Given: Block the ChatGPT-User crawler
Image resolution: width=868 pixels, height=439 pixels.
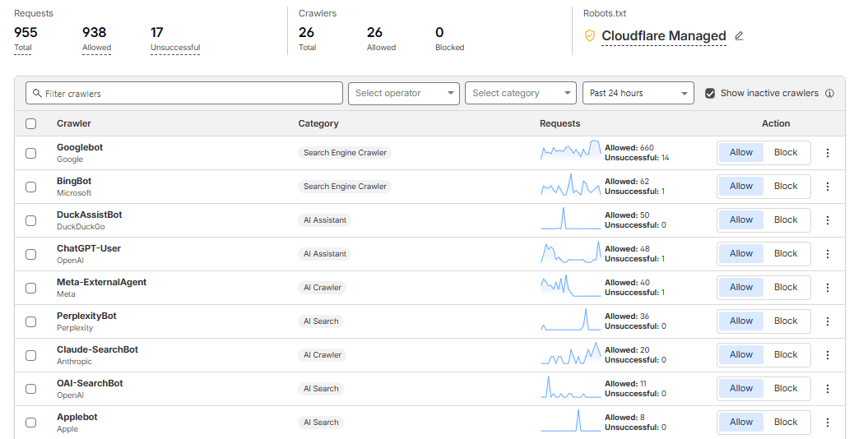Looking at the screenshot, I should click(x=786, y=254).
